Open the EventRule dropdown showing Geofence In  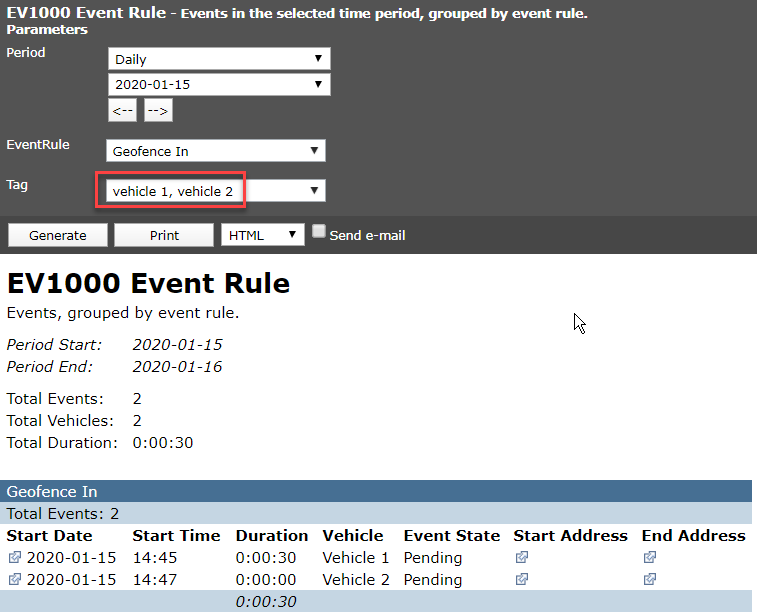216,151
